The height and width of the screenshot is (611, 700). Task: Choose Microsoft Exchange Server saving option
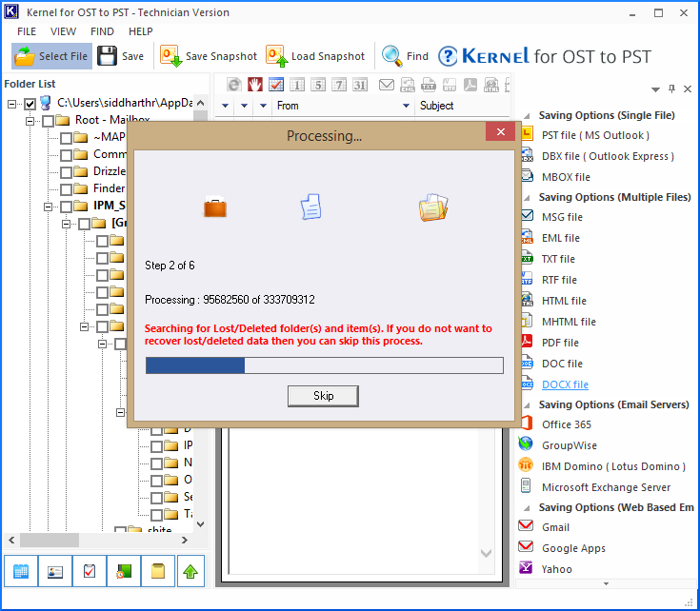pyautogui.click(x=606, y=487)
